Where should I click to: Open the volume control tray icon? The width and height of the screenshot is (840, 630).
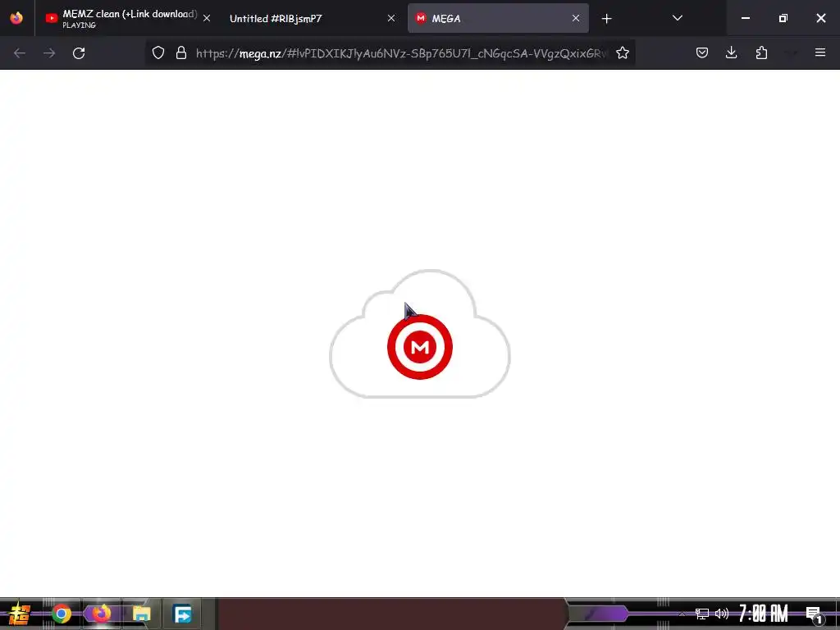coord(722,614)
